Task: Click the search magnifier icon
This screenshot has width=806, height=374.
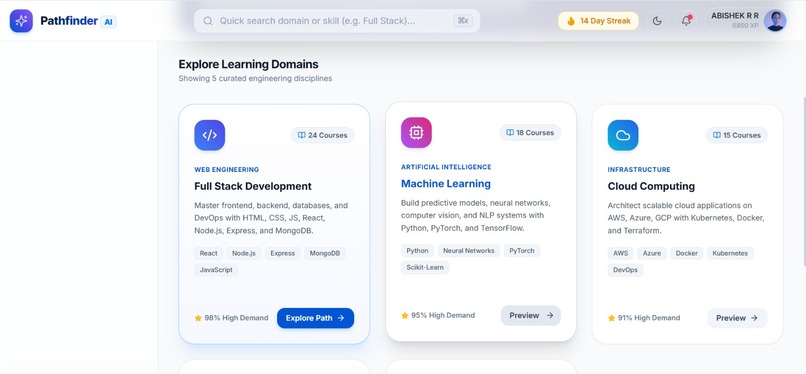Action: click(208, 21)
